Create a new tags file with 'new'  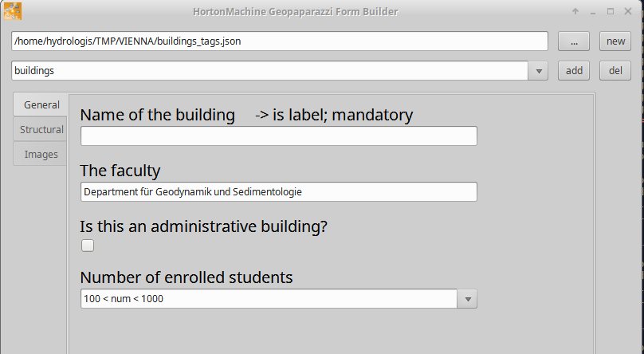pos(615,41)
